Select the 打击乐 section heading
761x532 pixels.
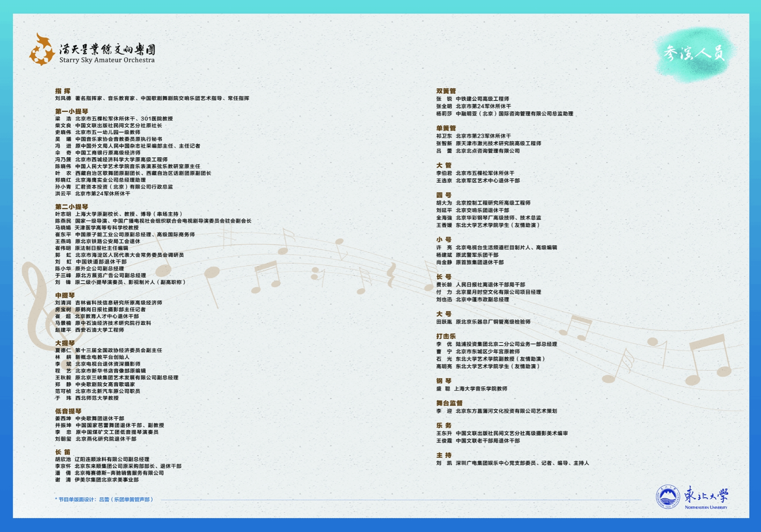click(446, 336)
